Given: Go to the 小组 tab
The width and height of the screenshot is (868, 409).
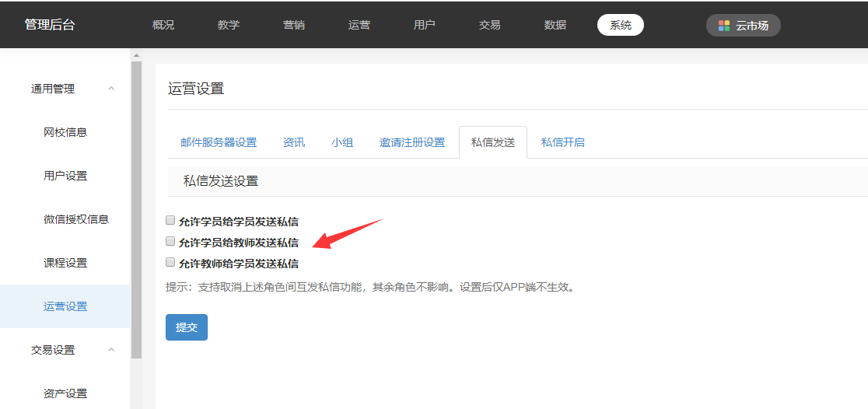Looking at the screenshot, I should click(342, 142).
